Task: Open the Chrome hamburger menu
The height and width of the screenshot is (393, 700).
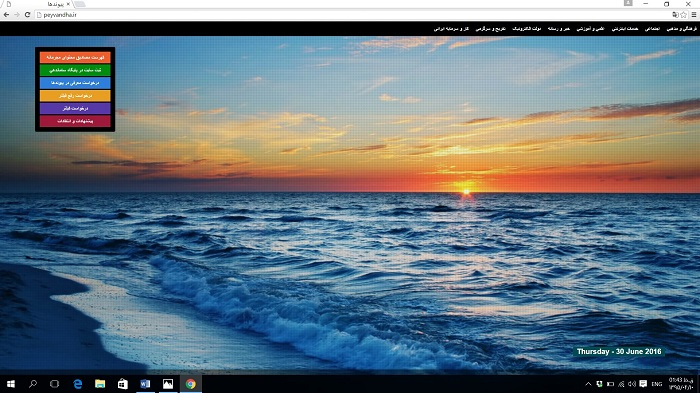Action: 694,15
